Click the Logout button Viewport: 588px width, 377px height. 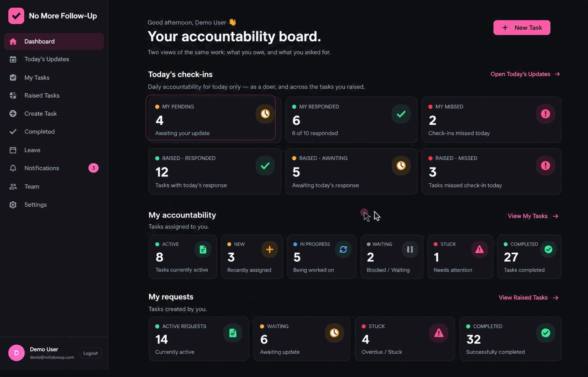pos(90,353)
